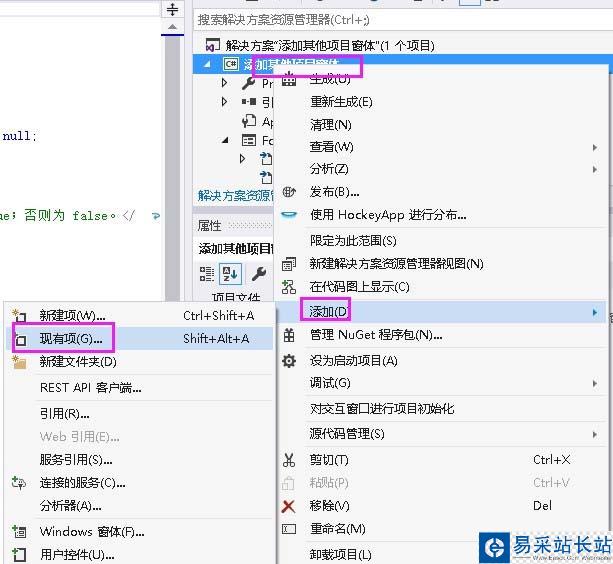Image resolution: width=613 pixels, height=564 pixels.
Task: Click the red X Remove icon
Action: coord(289,507)
